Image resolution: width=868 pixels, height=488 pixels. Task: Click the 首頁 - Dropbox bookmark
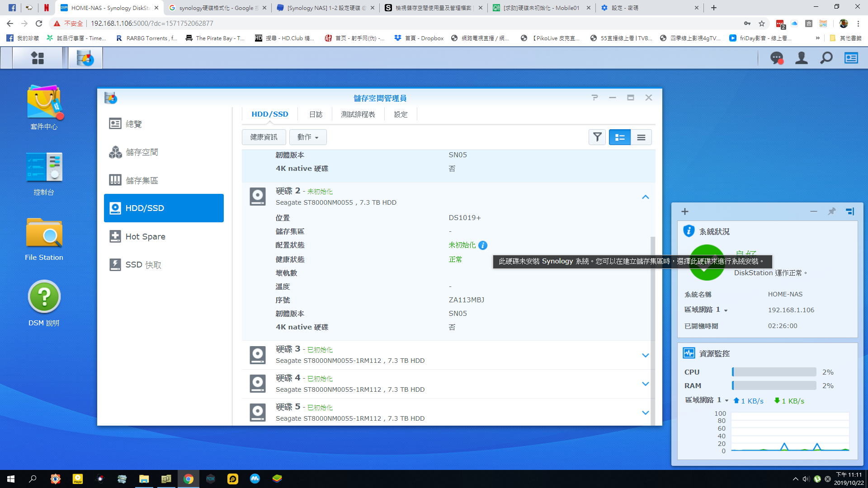click(419, 38)
